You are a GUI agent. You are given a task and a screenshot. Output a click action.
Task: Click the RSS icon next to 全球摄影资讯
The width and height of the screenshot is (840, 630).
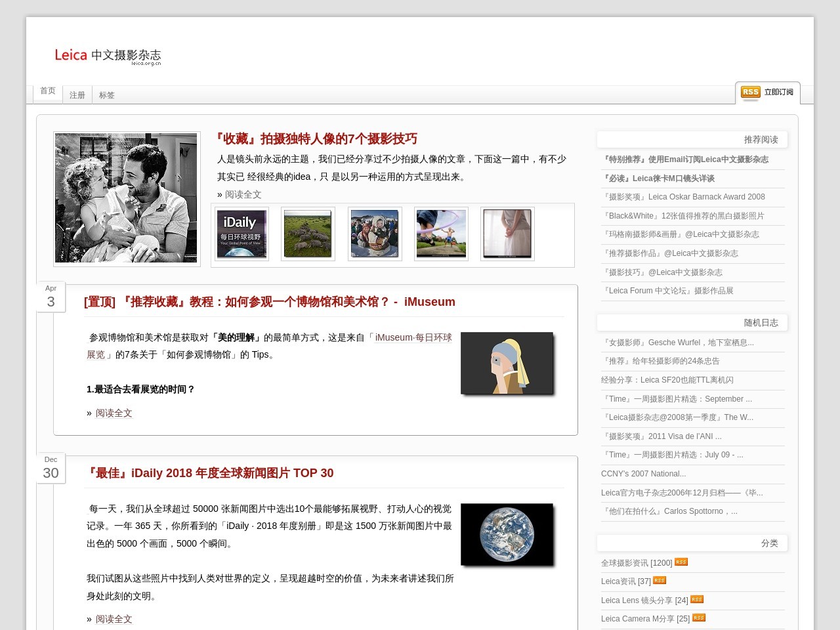(681, 562)
